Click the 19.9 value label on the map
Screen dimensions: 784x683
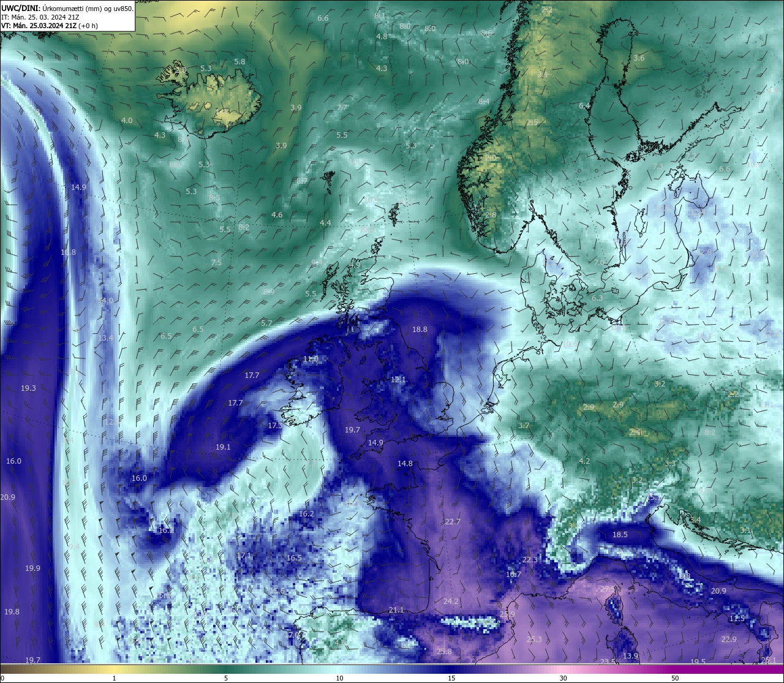(x=32, y=568)
